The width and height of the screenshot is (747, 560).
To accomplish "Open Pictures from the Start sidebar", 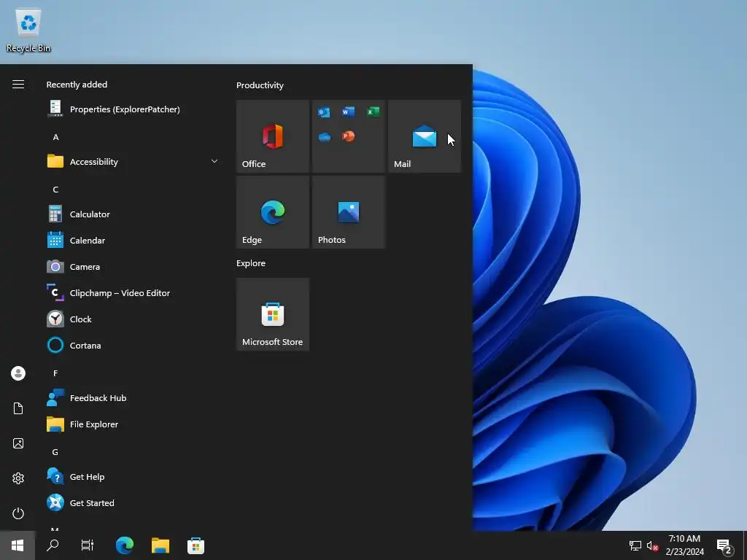I will (18, 443).
